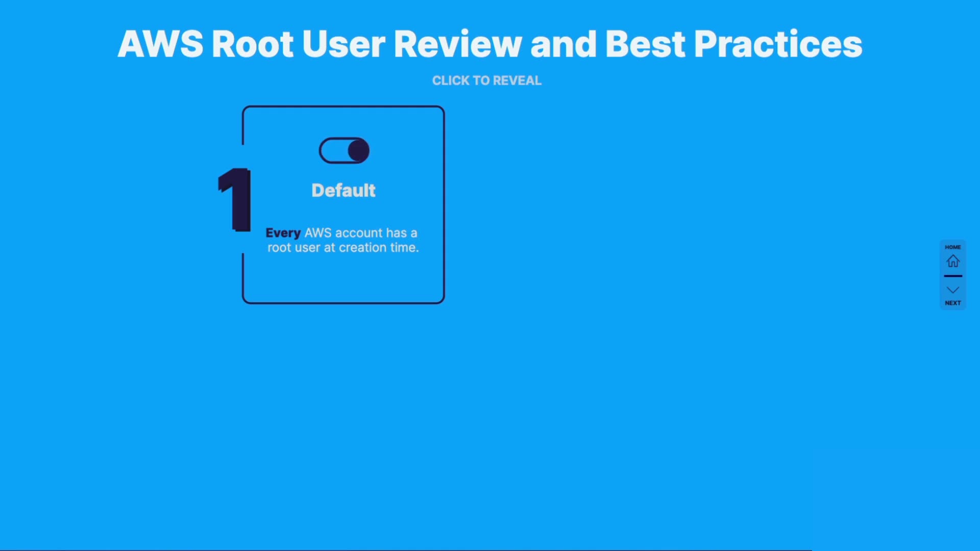
Task: Click the dark divider line between Home and Next
Action: [x=952, y=276]
